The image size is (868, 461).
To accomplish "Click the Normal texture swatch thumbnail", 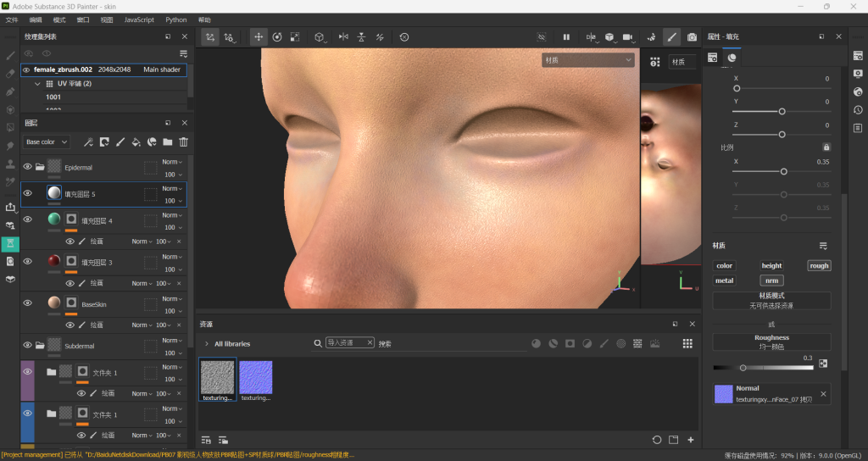I will (x=724, y=394).
